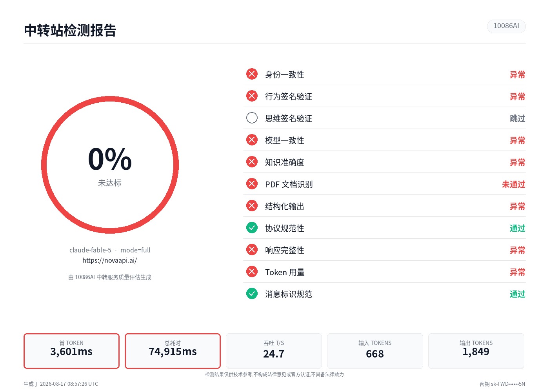Click the green check icon for 协议规范性
This screenshot has height=392, width=549.
click(x=252, y=228)
